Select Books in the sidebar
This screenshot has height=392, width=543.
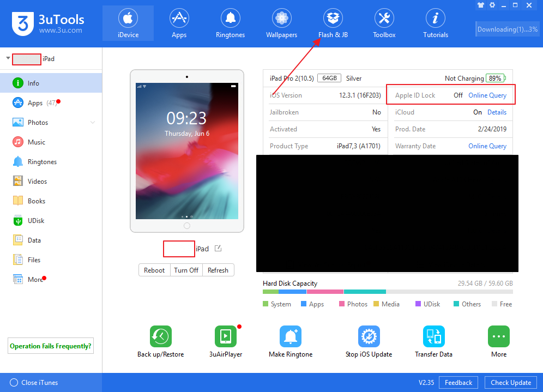51,201
